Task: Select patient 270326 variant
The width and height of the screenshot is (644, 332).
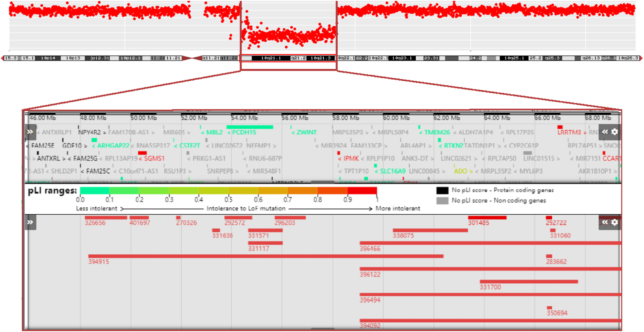Action: 178,218
